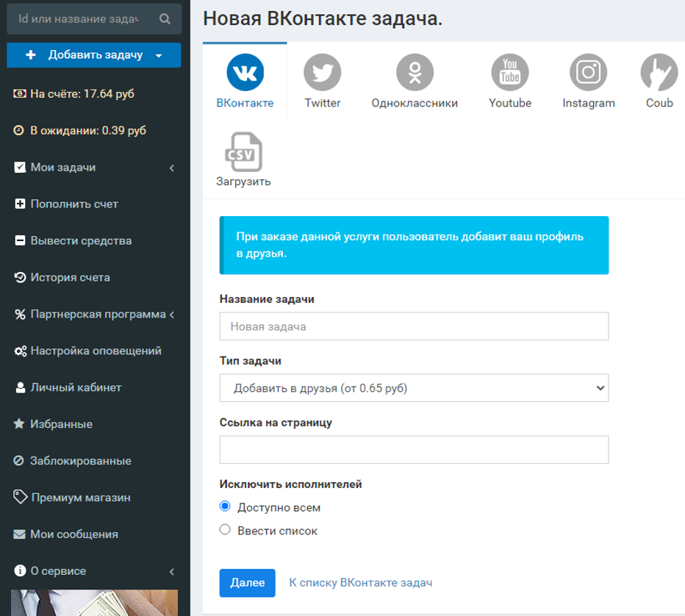The width and height of the screenshot is (685, 616).
Task: Click the star icon of Избранные
Action: coord(19,423)
